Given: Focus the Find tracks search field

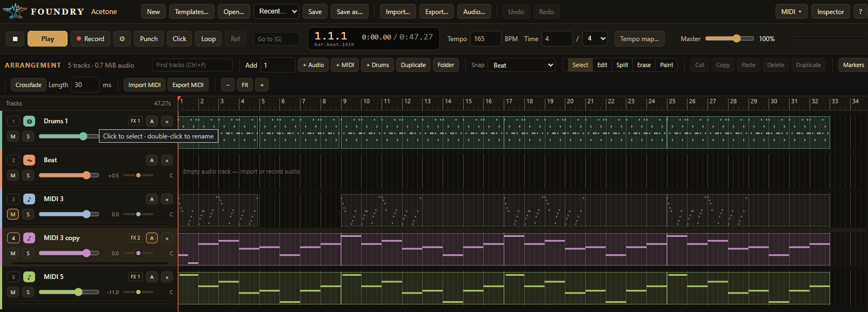Looking at the screenshot, I should pos(192,65).
